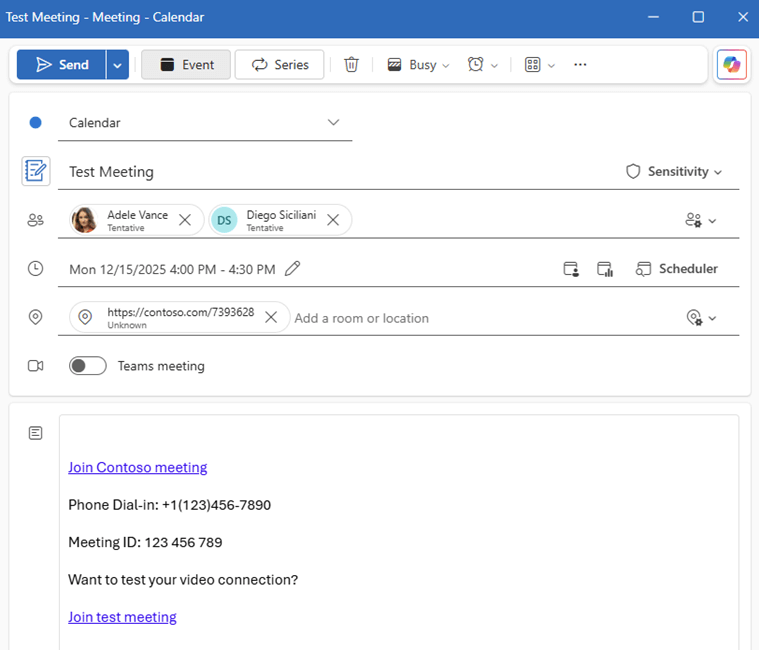The height and width of the screenshot is (650, 759).
Task: Open the Join test meeting link
Action: tap(122, 617)
